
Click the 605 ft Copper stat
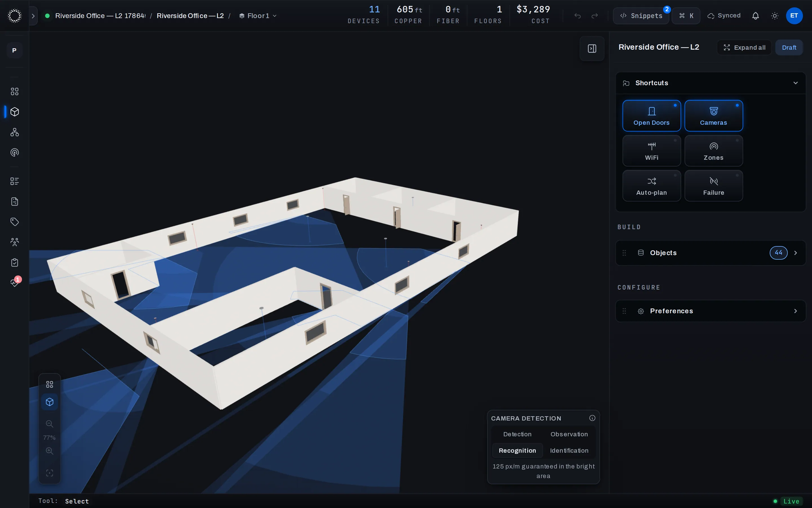click(x=408, y=15)
